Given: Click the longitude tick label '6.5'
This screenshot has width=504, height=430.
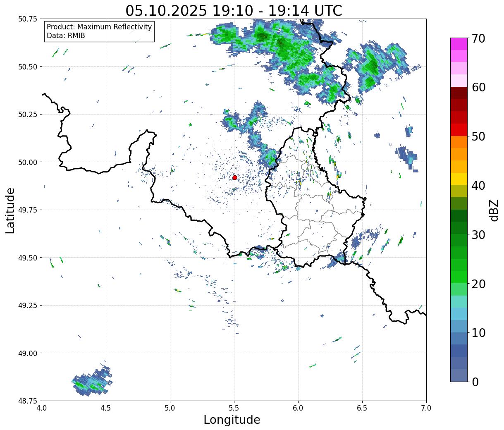Looking at the screenshot, I should [x=362, y=408].
